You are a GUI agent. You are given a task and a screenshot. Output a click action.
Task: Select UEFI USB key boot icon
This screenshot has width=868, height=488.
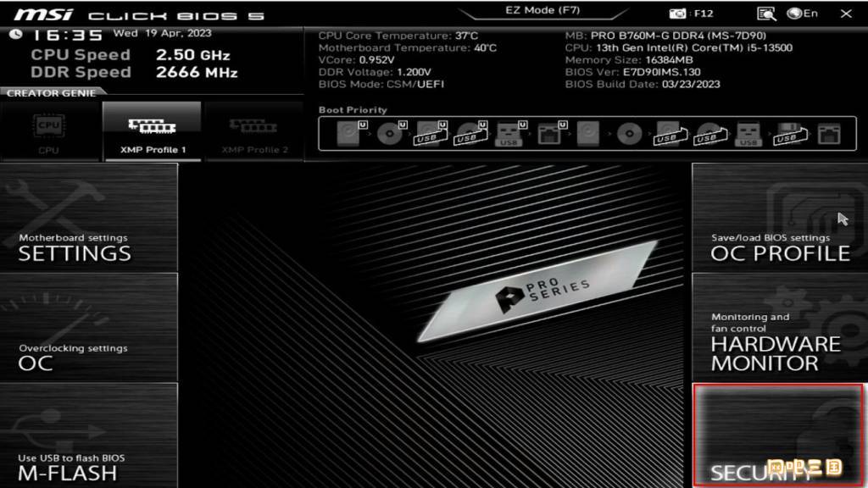tap(511, 133)
